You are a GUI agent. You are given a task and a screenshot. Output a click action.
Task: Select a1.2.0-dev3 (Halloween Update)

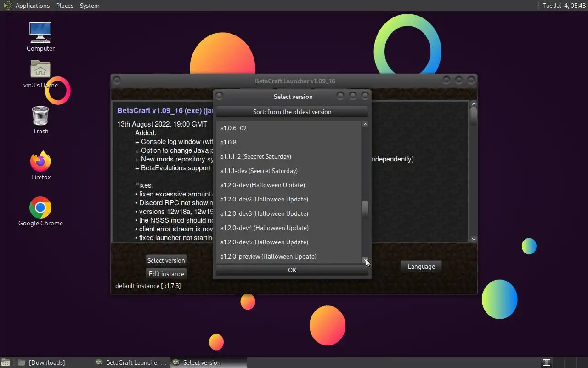(288, 213)
